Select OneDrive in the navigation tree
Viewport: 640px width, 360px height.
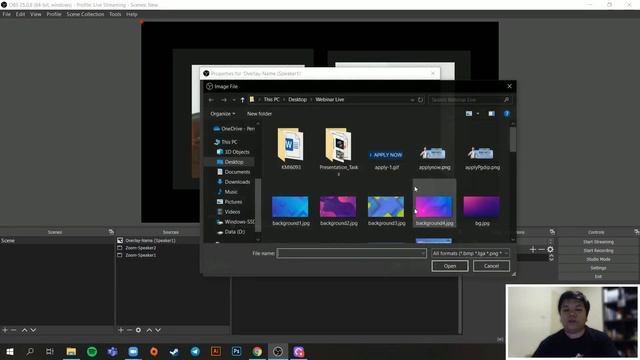(234, 129)
